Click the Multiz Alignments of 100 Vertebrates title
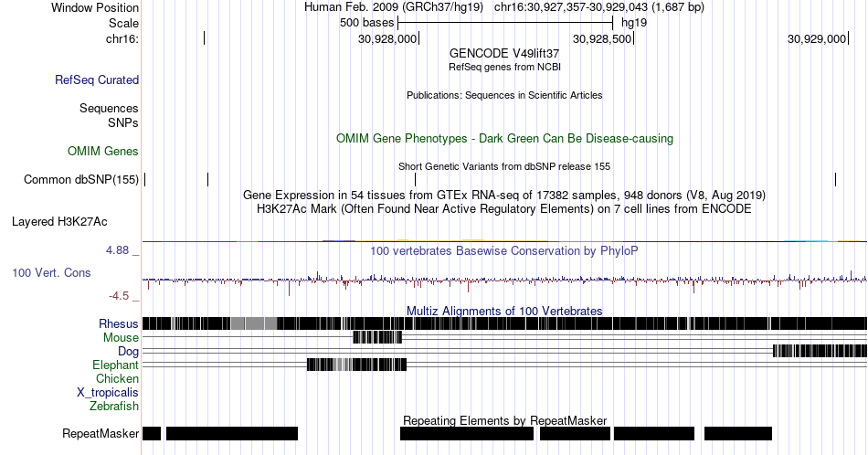Screen dimensions: 868x455 point(504,311)
